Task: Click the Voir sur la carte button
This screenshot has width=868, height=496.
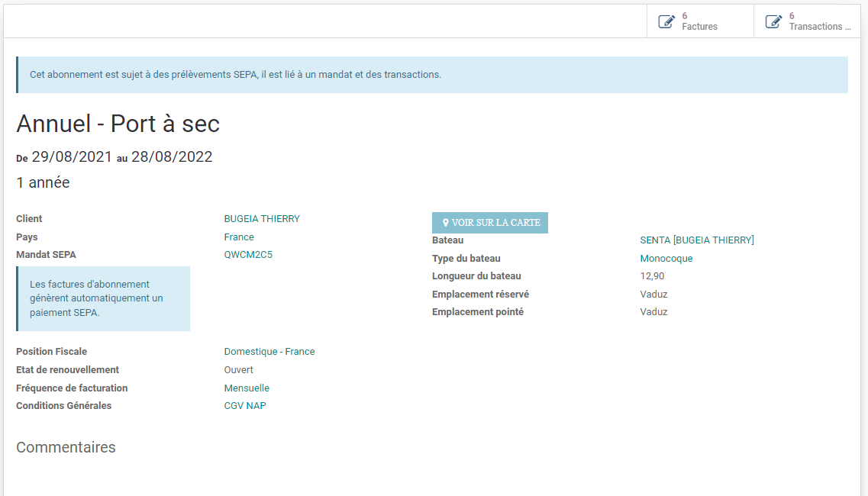Action: click(x=490, y=223)
